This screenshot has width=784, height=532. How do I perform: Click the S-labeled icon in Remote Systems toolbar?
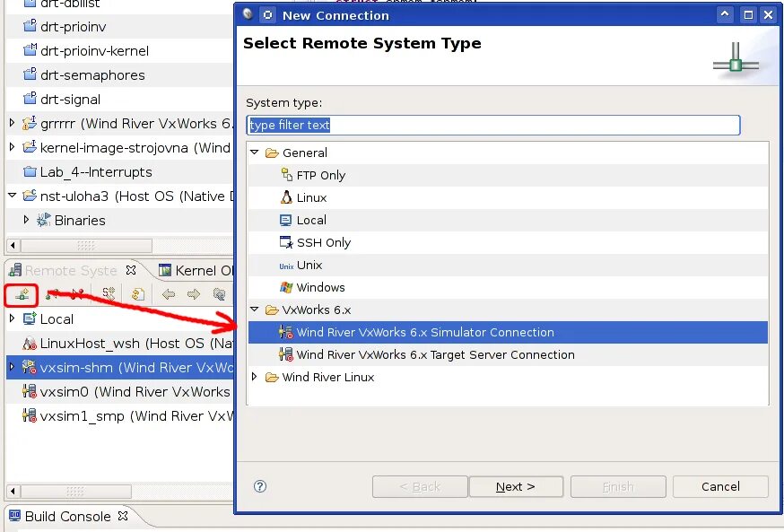[x=109, y=294]
